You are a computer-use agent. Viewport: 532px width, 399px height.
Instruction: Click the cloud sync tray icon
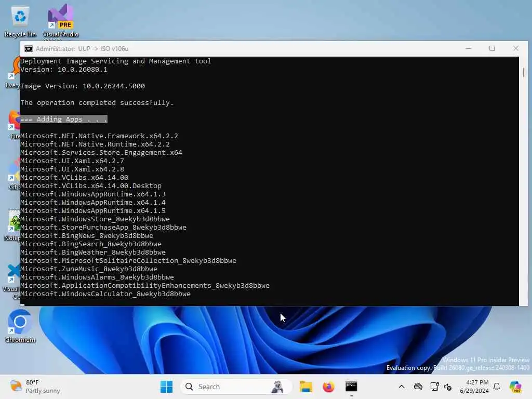coord(418,387)
